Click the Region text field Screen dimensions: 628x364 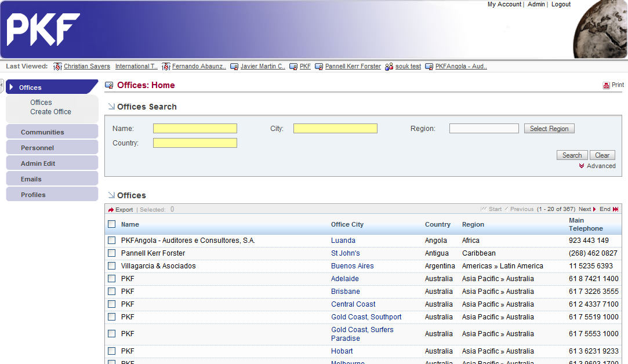point(484,128)
